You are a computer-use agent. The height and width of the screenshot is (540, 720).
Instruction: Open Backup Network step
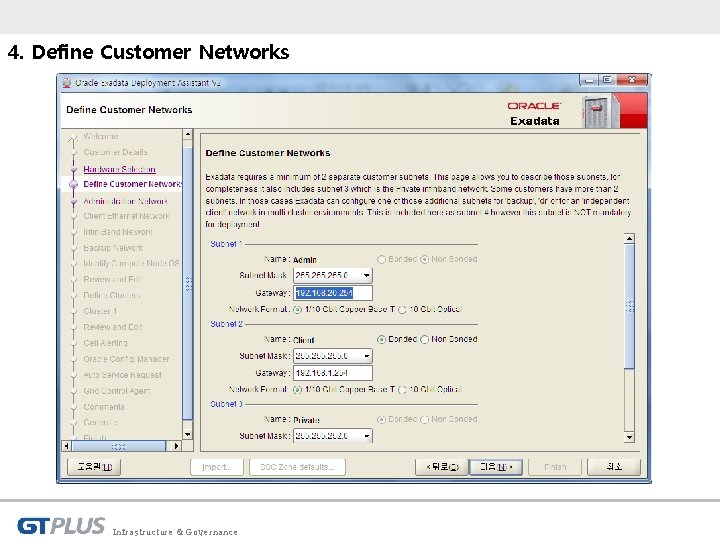(x=113, y=248)
